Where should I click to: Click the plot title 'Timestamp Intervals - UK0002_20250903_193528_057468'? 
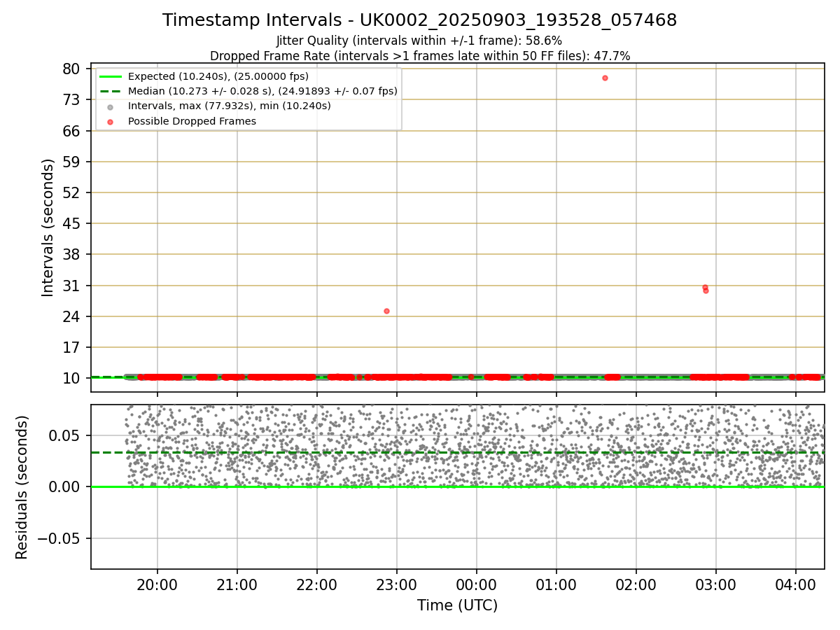(x=419, y=20)
